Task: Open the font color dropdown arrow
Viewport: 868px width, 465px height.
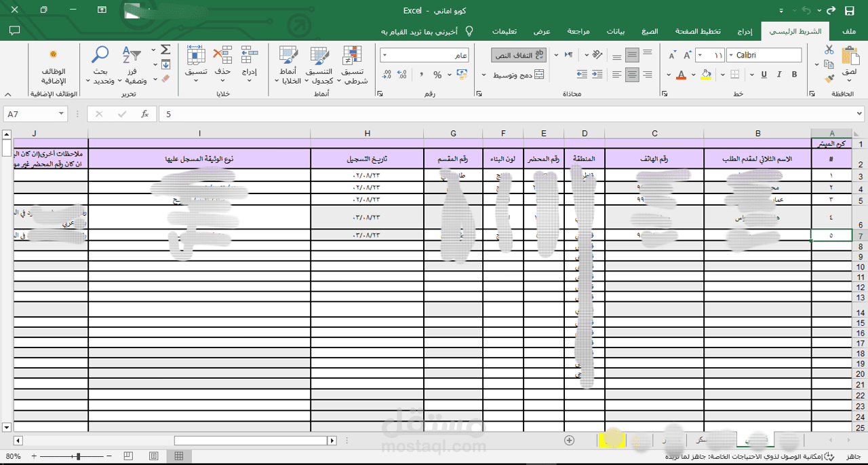Action: tap(669, 75)
